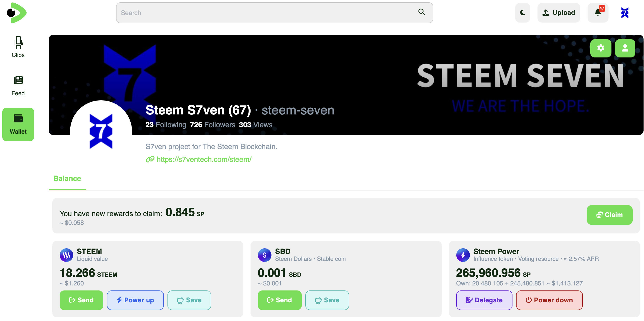The width and height of the screenshot is (644, 321).
Task: Click Save in the SBD card
Action: pyautogui.click(x=327, y=300)
